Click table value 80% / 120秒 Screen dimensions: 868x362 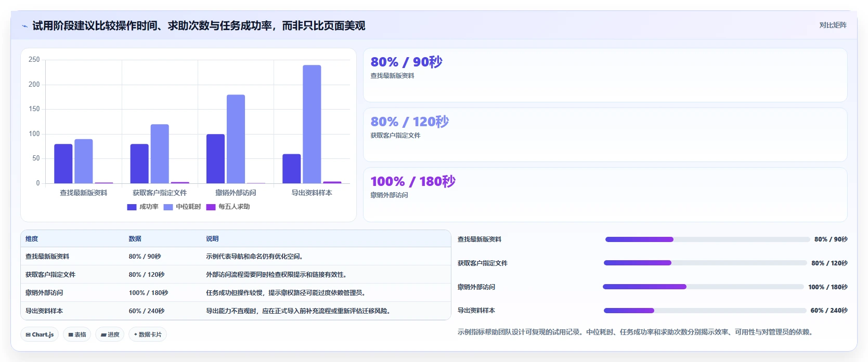[147, 275]
